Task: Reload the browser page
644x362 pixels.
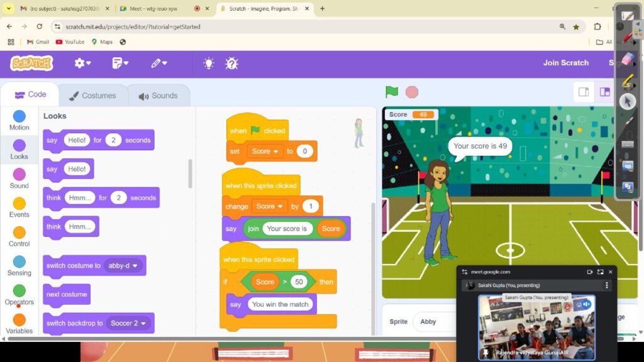Action: click(40, 26)
